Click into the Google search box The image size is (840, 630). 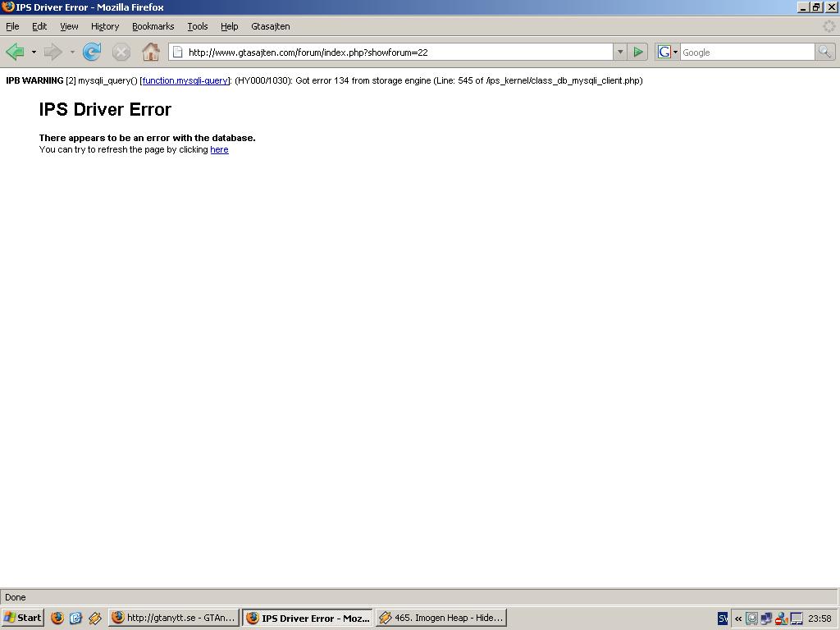click(x=747, y=52)
